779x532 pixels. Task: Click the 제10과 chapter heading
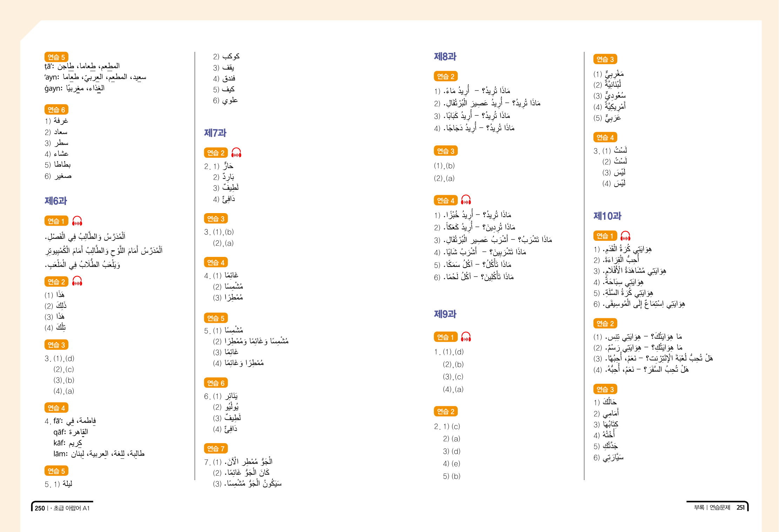[x=607, y=216]
